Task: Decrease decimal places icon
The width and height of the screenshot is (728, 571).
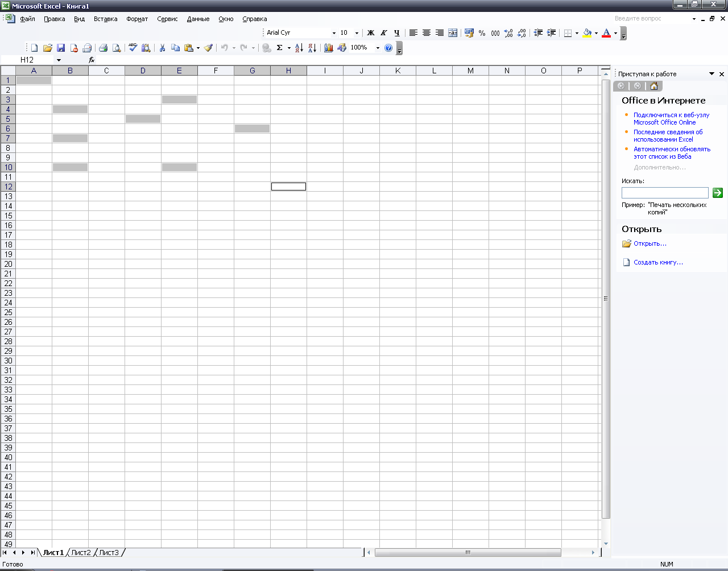Action: point(522,33)
